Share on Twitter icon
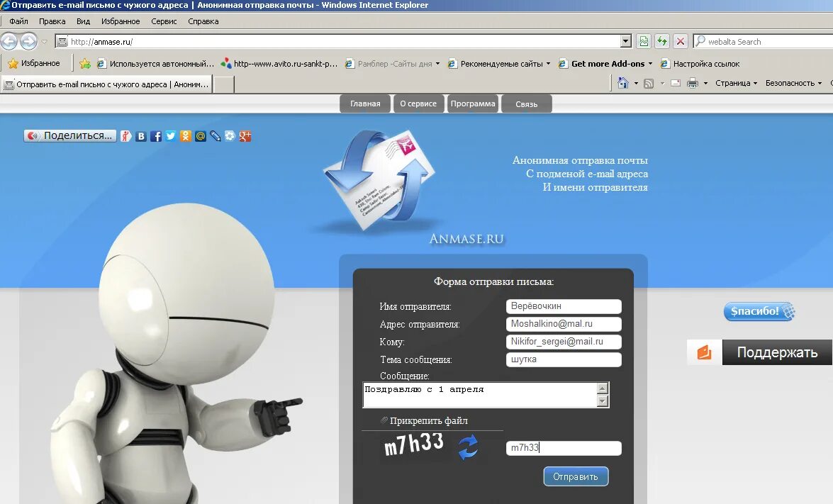 point(171,136)
